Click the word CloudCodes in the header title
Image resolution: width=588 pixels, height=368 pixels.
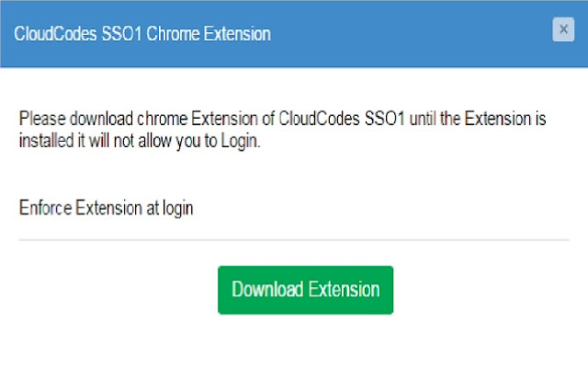pyautogui.click(x=55, y=34)
